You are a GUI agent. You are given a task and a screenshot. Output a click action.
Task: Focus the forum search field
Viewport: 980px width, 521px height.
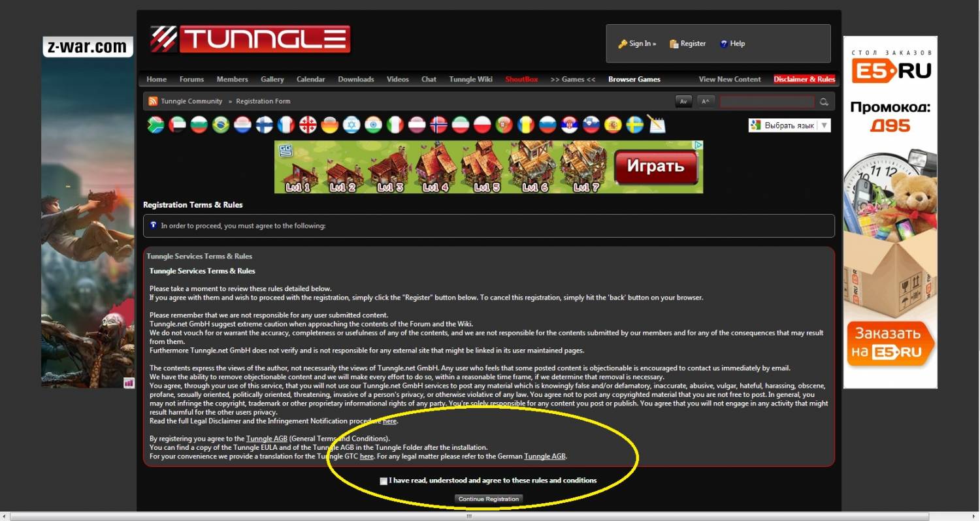[x=767, y=102]
